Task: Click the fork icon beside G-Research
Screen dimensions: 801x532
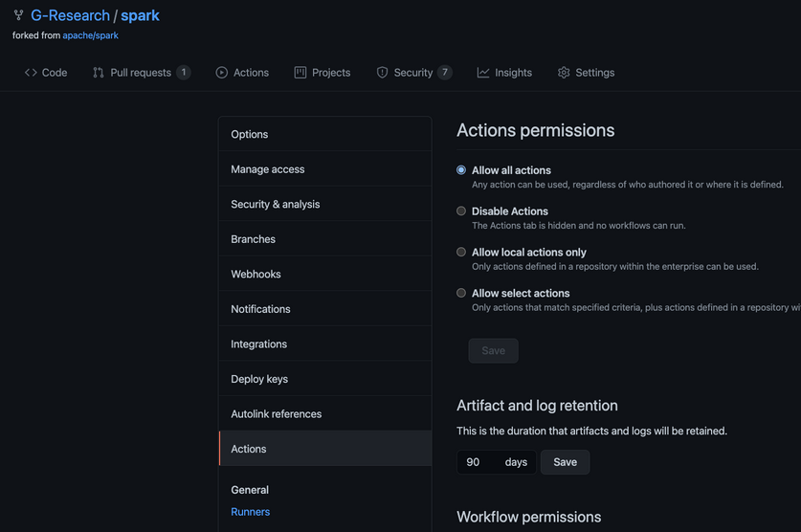Action: [18, 15]
